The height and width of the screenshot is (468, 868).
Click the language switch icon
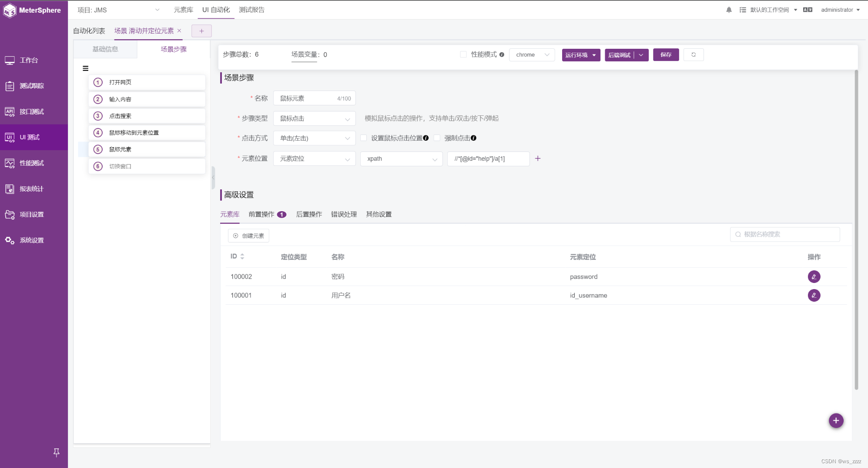point(808,10)
